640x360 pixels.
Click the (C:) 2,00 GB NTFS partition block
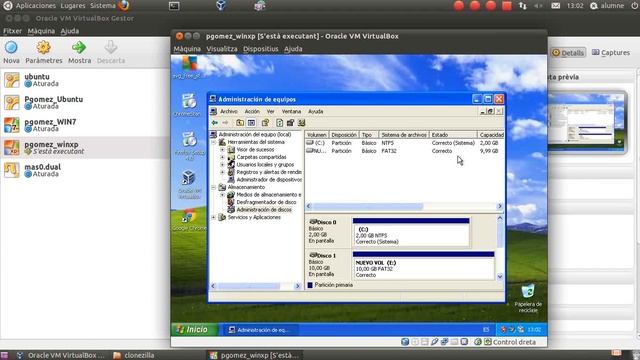tap(411, 232)
